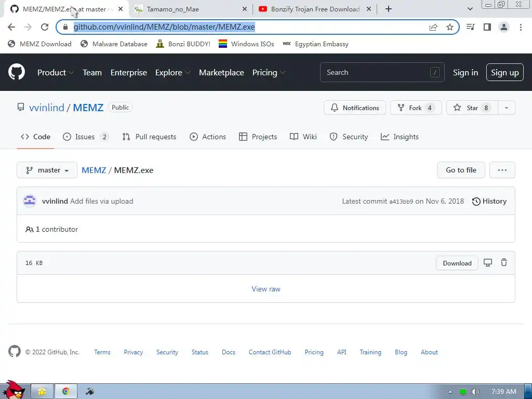Open the Chrome taskbar icon
The image size is (532, 399).
point(66,391)
